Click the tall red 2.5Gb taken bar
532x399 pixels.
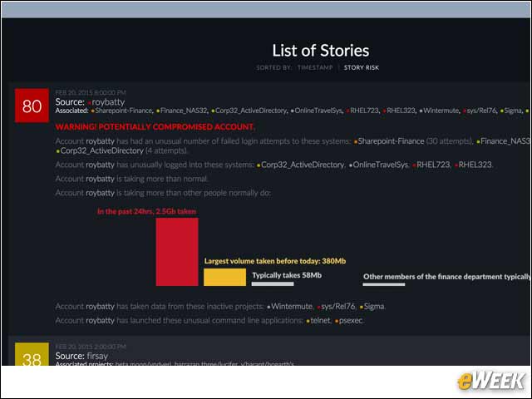pyautogui.click(x=177, y=252)
